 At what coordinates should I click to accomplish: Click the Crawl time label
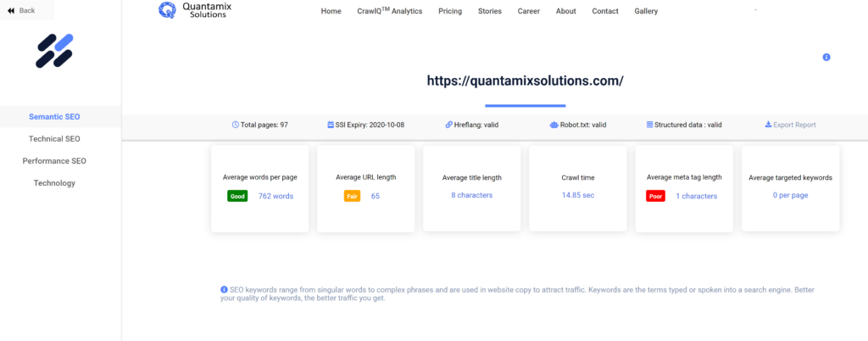point(578,177)
